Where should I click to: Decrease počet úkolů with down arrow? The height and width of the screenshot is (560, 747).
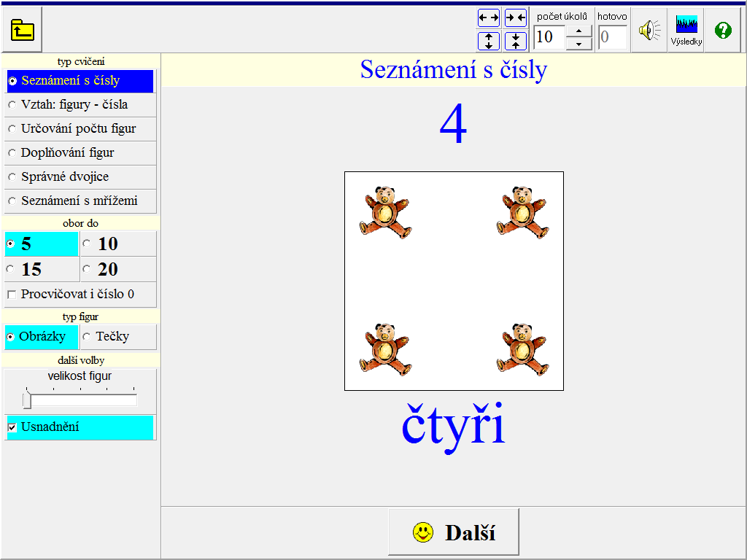(578, 44)
